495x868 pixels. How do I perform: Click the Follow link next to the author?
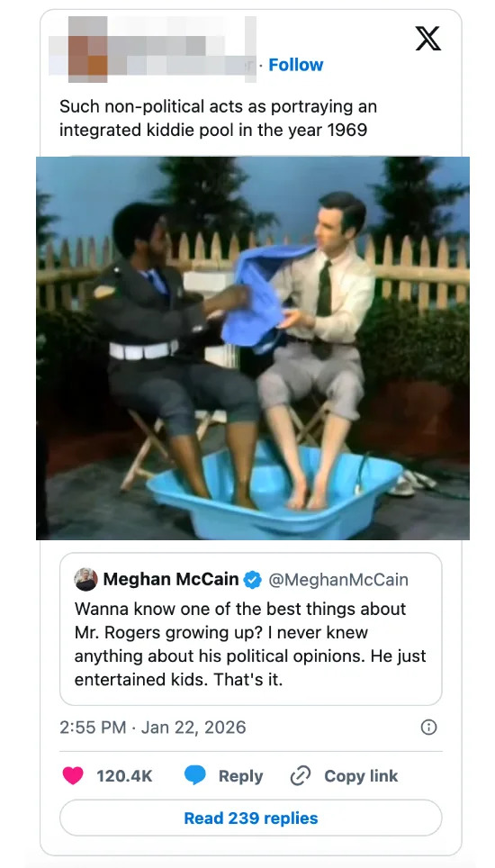pyautogui.click(x=296, y=65)
